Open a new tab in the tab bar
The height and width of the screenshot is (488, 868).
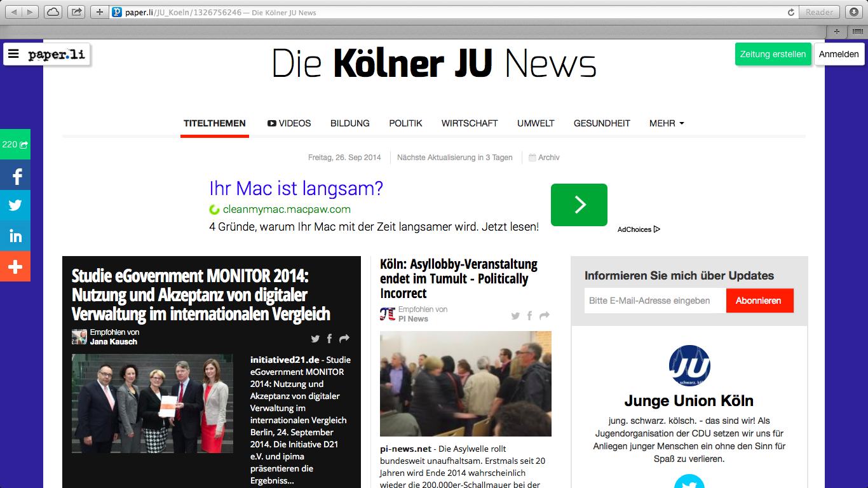pos(837,31)
